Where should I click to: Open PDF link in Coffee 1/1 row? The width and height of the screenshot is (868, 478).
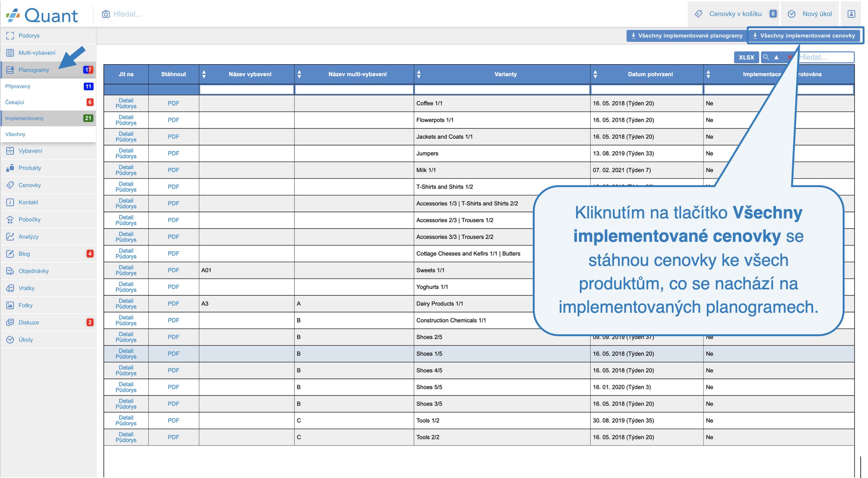tap(173, 104)
